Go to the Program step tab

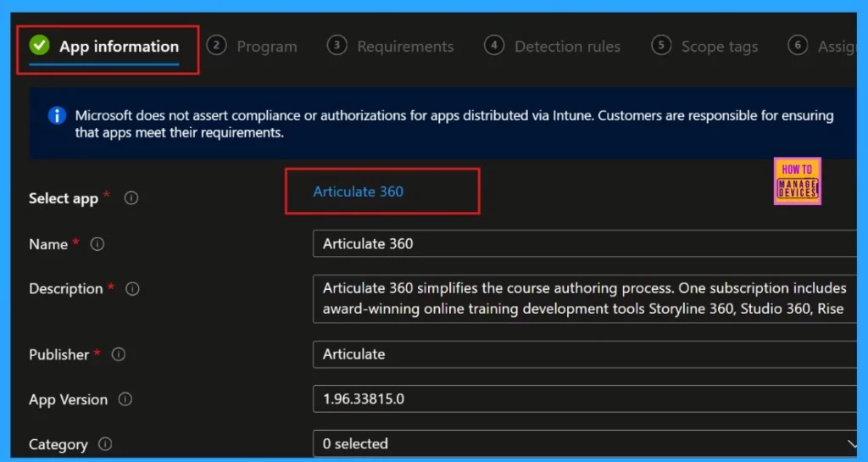[252, 47]
